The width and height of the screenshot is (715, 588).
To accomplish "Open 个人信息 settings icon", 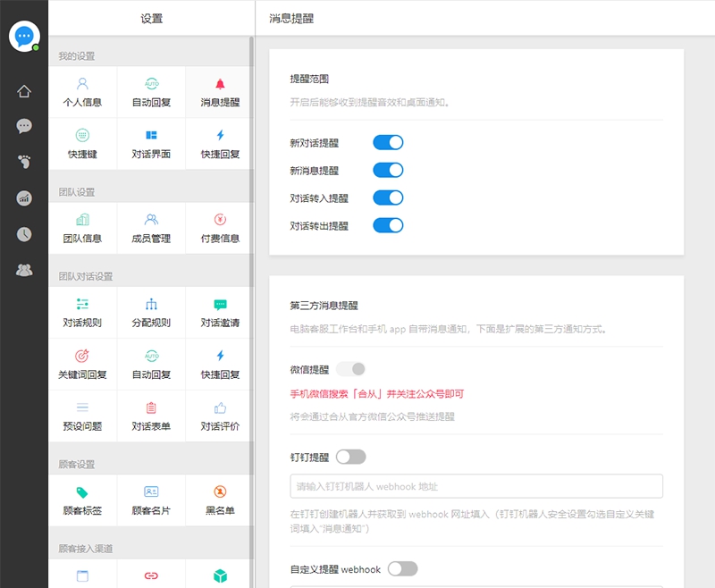I will [83, 91].
